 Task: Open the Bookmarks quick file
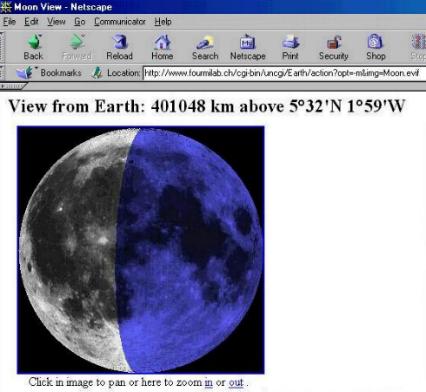tap(49, 72)
